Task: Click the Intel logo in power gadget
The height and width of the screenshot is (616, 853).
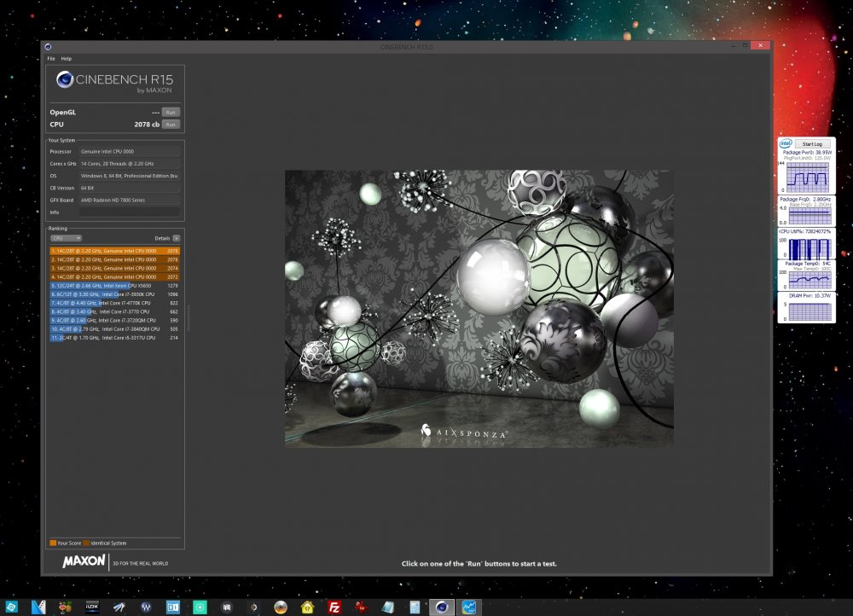Action: point(786,143)
